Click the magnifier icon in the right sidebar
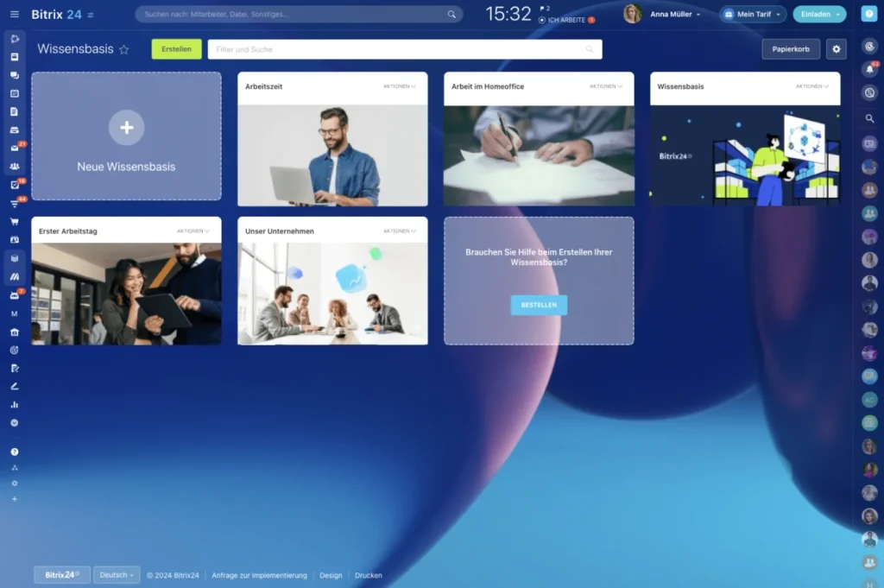Screen dimensions: 884x588 869,118
